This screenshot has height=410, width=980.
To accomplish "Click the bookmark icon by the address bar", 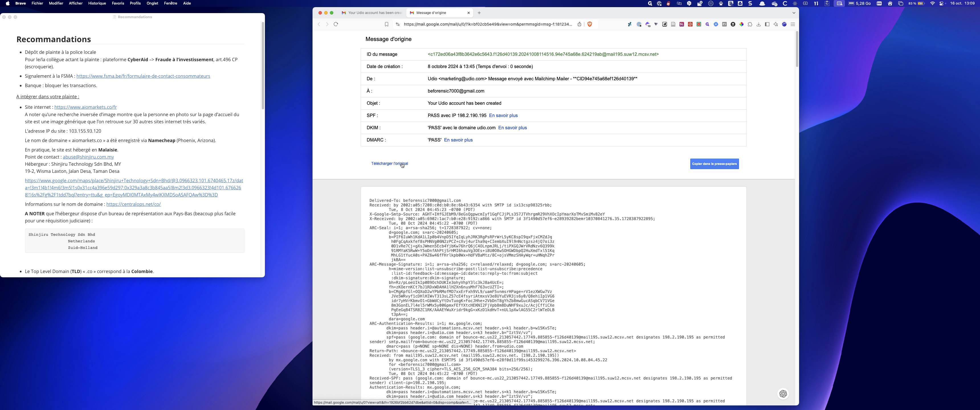I will tap(386, 24).
